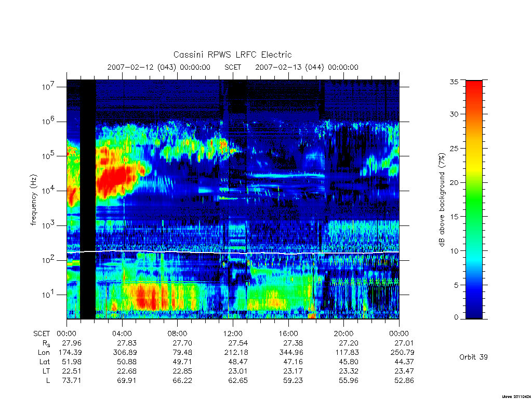The height and width of the screenshot is (399, 532).
Task: Select the longitude value 344.96
Action: 291,353
